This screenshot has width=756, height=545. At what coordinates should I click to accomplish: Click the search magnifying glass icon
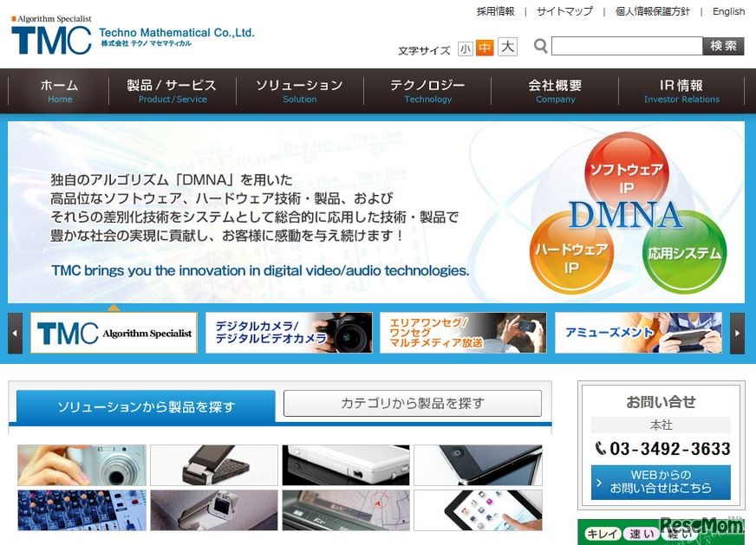[539, 45]
